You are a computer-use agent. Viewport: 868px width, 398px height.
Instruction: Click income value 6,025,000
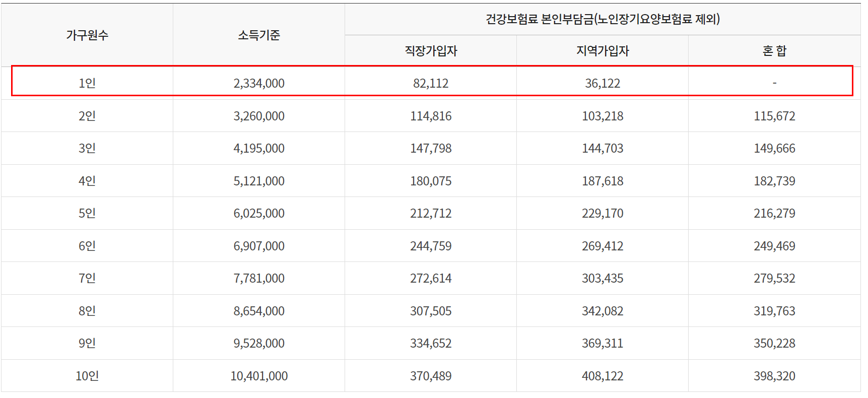point(259,213)
